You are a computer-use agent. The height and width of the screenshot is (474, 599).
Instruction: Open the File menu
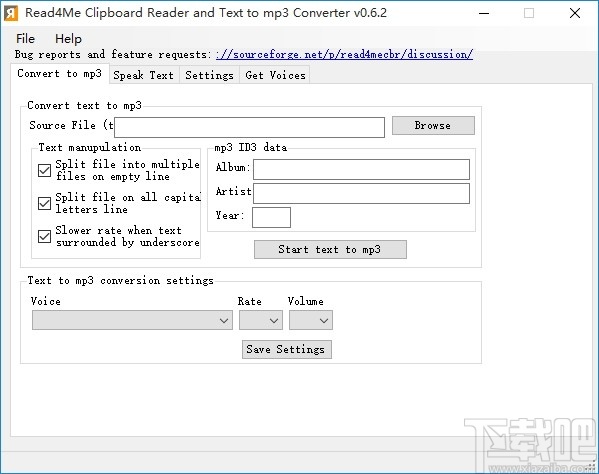point(25,39)
